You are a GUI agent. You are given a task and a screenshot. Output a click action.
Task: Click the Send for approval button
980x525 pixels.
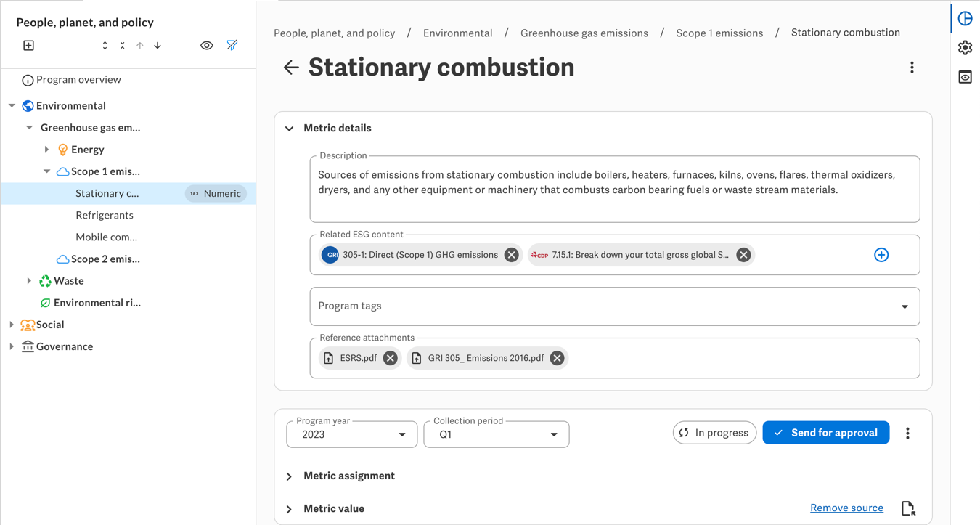point(825,432)
